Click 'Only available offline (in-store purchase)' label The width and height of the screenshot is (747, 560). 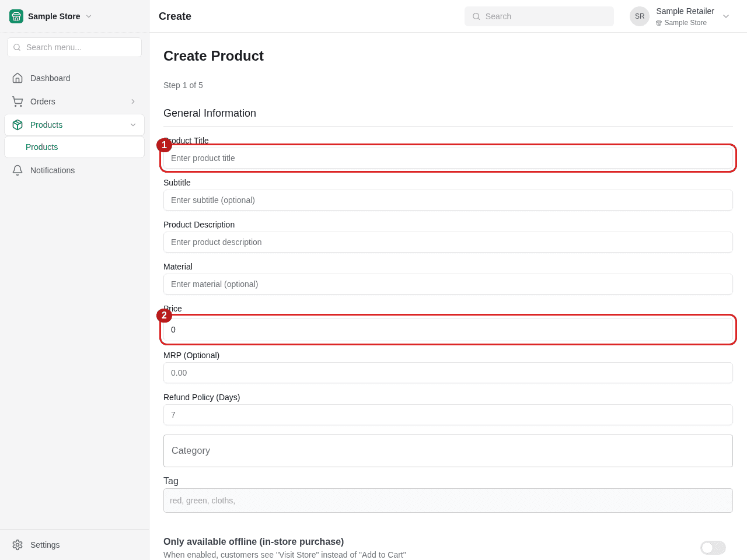[x=254, y=541]
